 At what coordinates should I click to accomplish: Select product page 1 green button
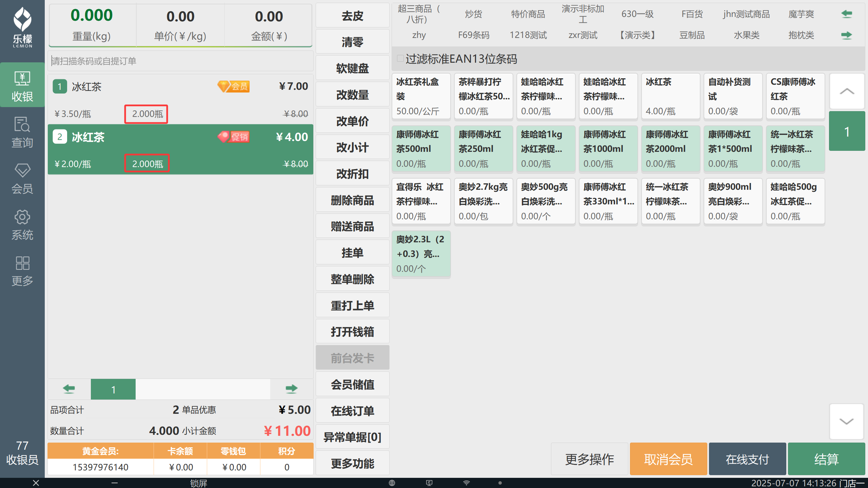(x=847, y=131)
